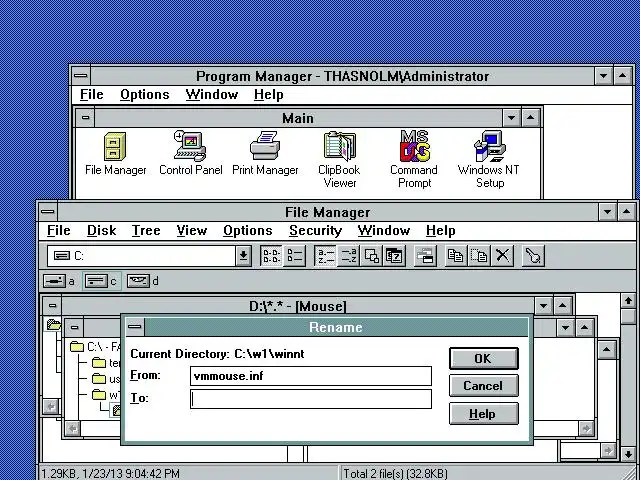Select hard drive c icon
This screenshot has height=480, width=640.
(96, 281)
